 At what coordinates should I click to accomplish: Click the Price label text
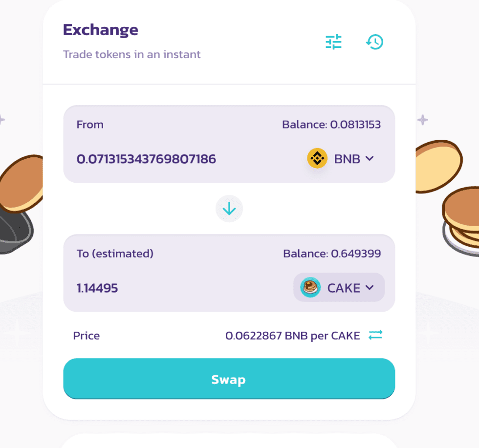tap(86, 336)
